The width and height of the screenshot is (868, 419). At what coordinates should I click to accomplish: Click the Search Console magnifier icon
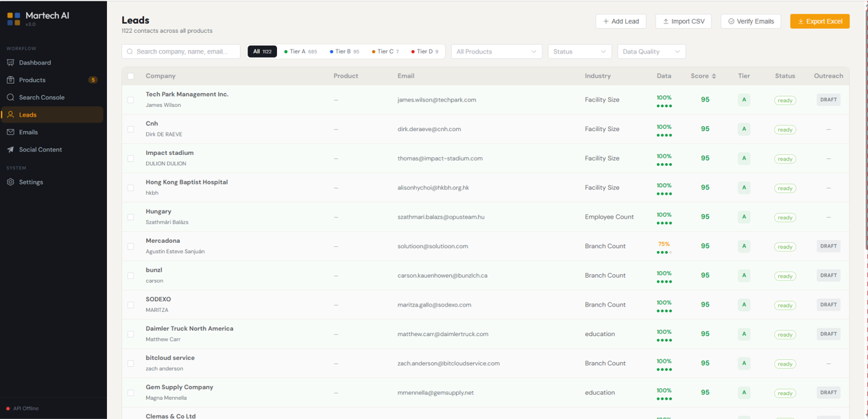[10, 97]
